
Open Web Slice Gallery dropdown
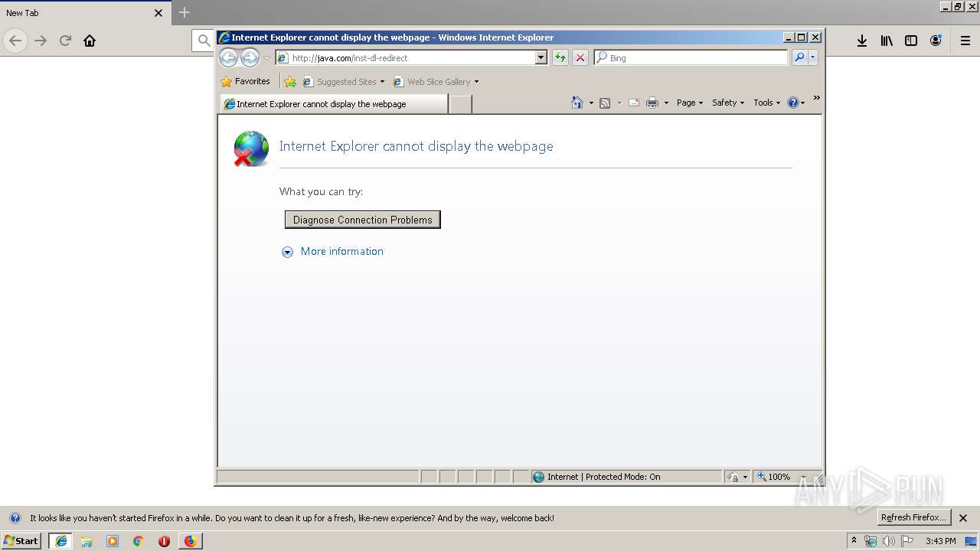click(436, 82)
